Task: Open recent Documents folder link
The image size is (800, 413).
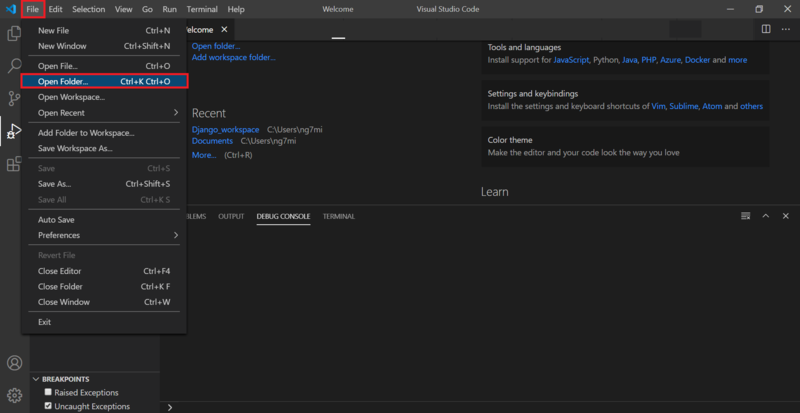Action: (212, 141)
